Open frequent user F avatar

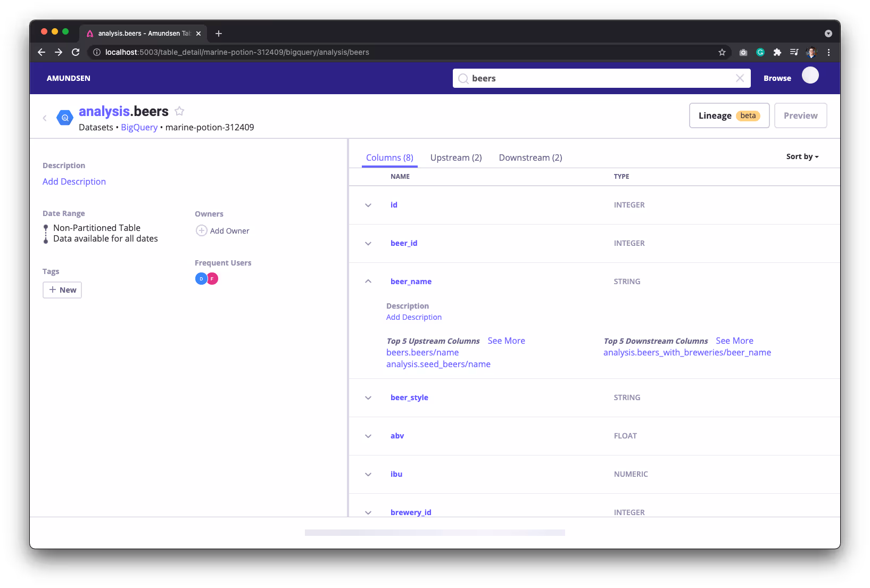[x=212, y=278]
